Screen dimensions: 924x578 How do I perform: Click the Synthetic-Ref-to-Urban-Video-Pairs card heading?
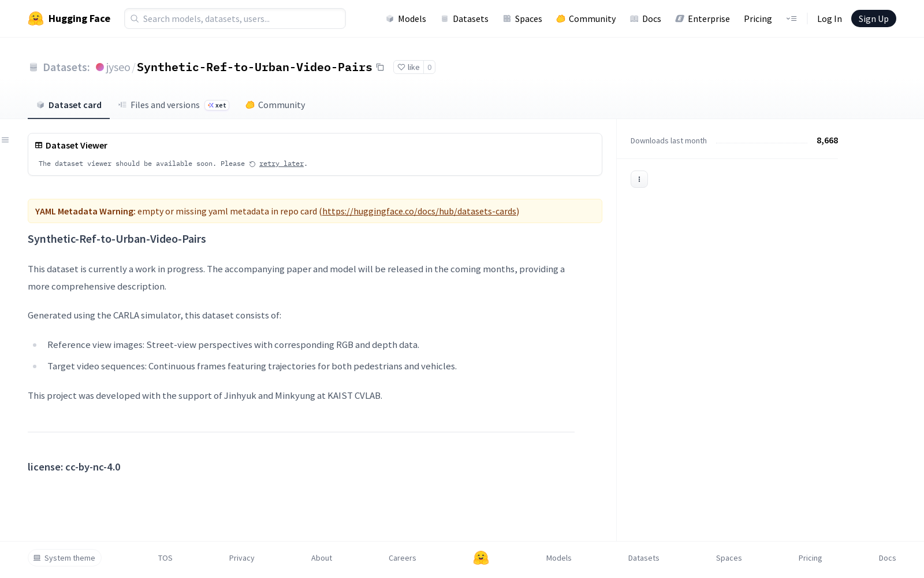[x=117, y=239]
